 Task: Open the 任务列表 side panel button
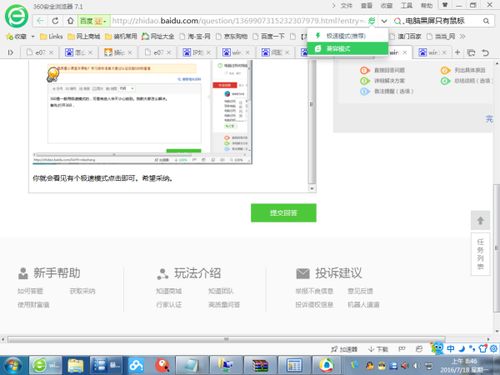[x=480, y=254]
